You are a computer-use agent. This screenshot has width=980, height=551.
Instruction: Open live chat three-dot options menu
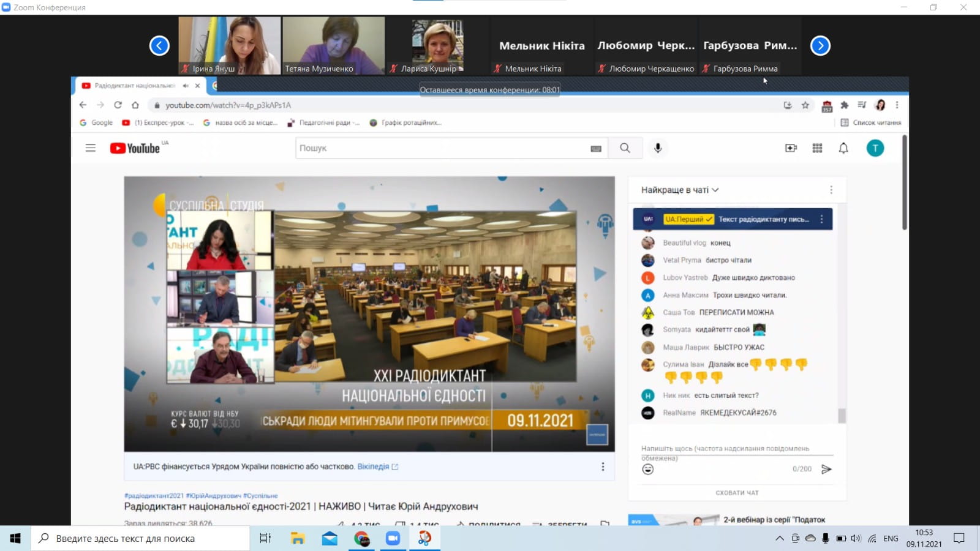tap(831, 190)
